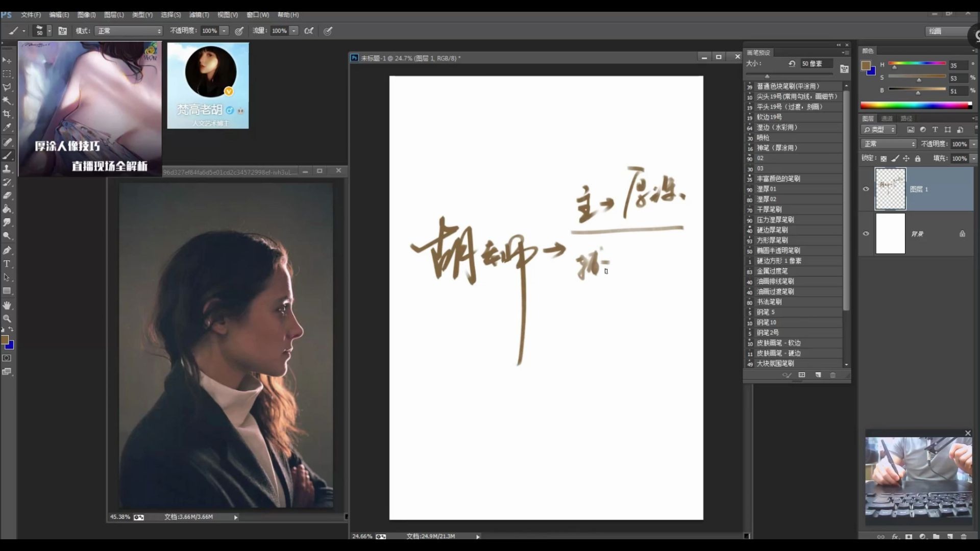
Task: Switch to the 通道 tab
Action: click(x=887, y=118)
